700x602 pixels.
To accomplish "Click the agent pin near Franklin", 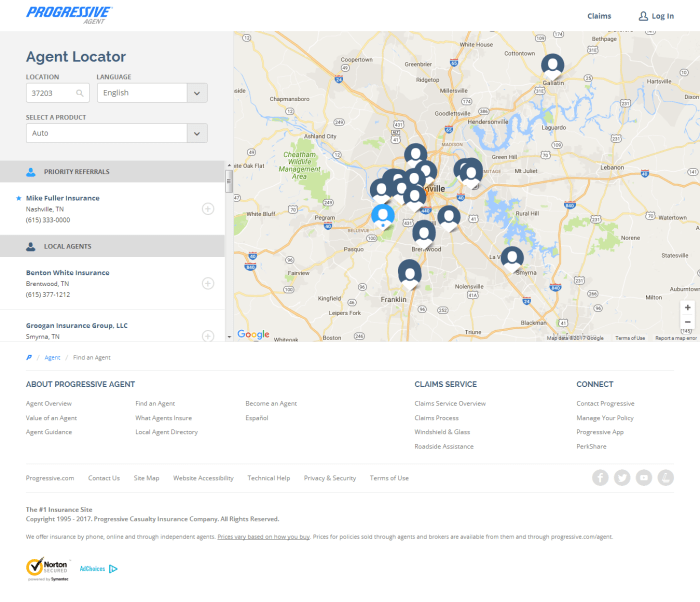I will point(409,274).
